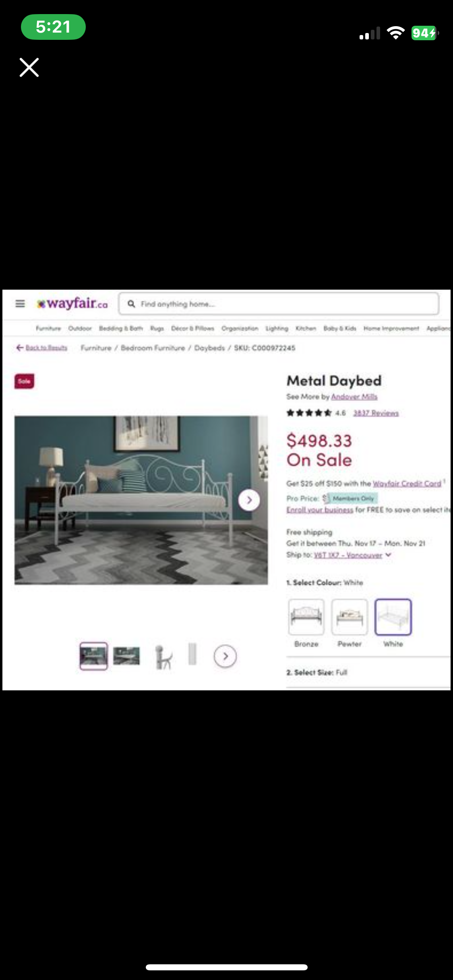Open the Wayfair hamburger menu
The width and height of the screenshot is (453, 980).
[x=20, y=304]
